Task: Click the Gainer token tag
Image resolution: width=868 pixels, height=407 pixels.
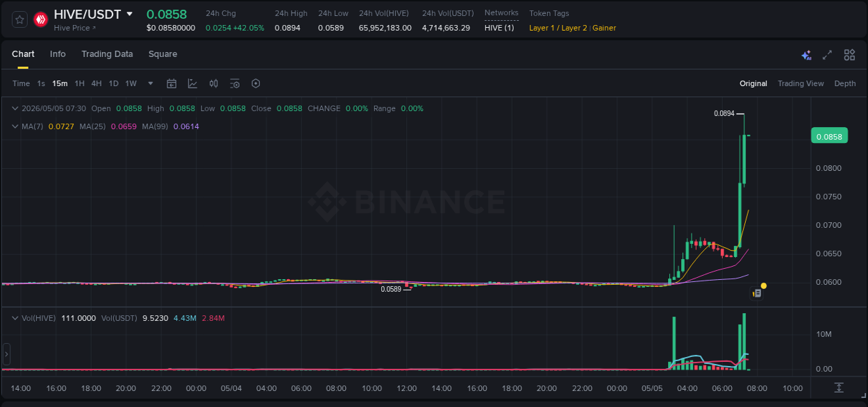Action: pos(604,28)
